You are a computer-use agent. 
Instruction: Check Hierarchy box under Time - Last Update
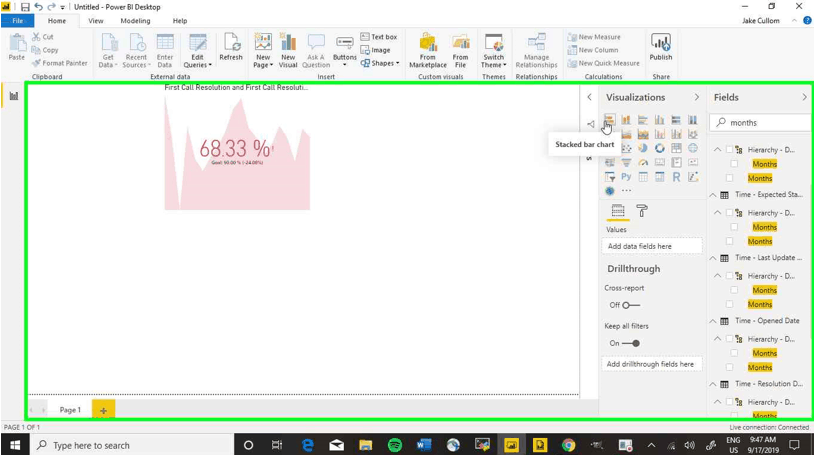(x=729, y=276)
